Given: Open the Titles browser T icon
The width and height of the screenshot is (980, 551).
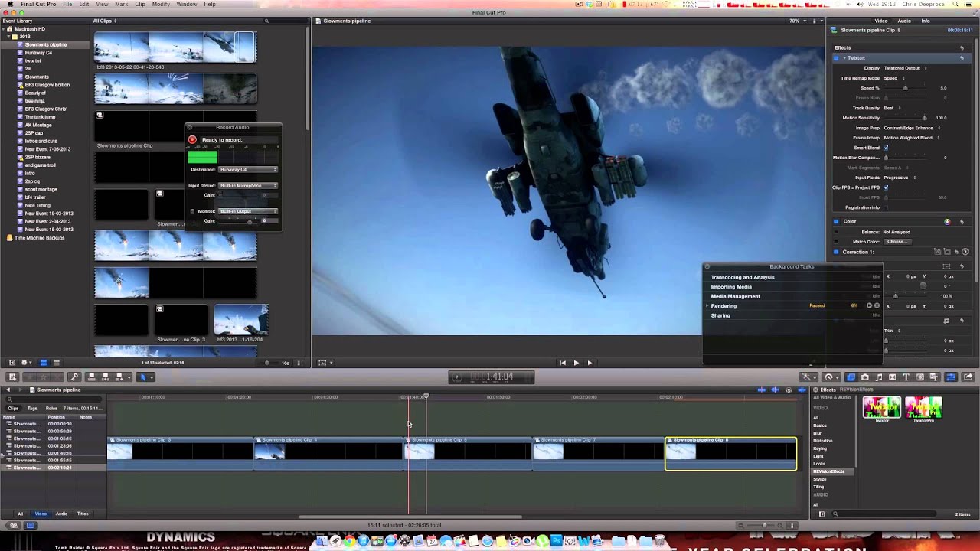Looking at the screenshot, I should (906, 377).
